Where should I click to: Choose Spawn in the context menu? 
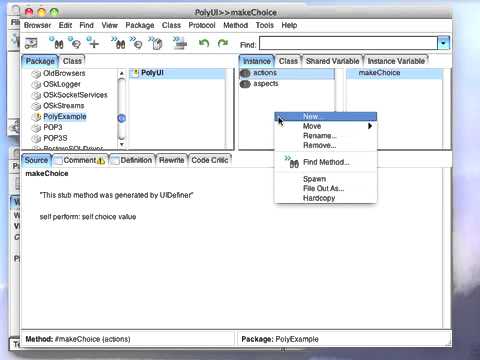coord(326,179)
